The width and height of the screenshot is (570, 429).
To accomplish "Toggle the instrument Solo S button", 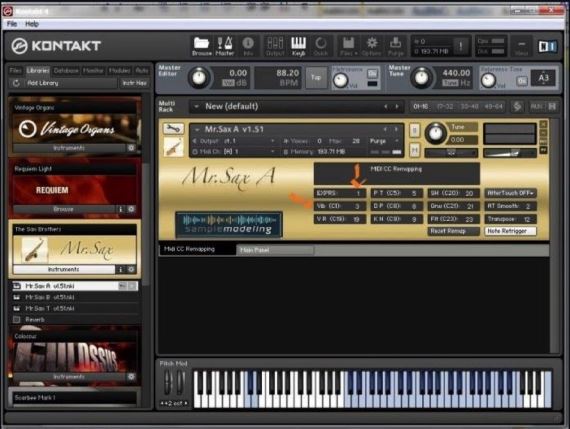I will coord(414,130).
